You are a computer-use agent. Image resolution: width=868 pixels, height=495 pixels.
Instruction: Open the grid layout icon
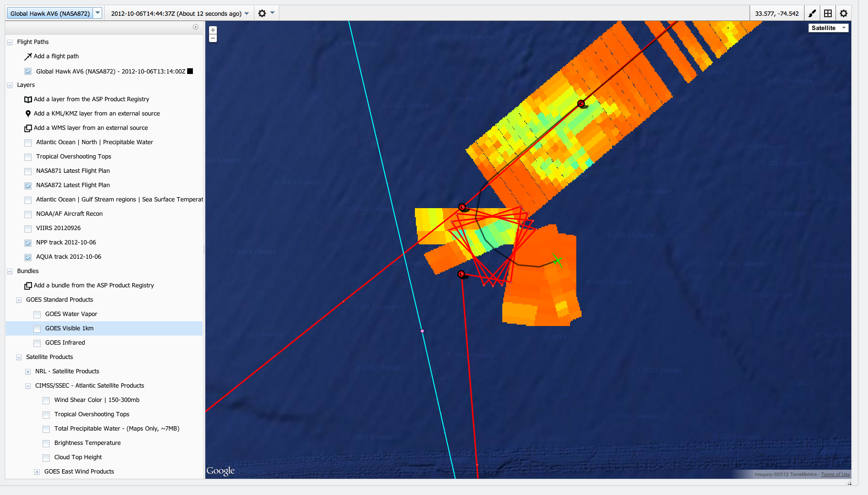(828, 13)
